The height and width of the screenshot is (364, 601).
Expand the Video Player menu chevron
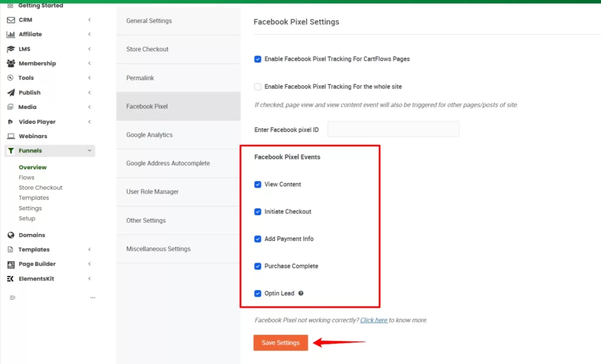89,122
